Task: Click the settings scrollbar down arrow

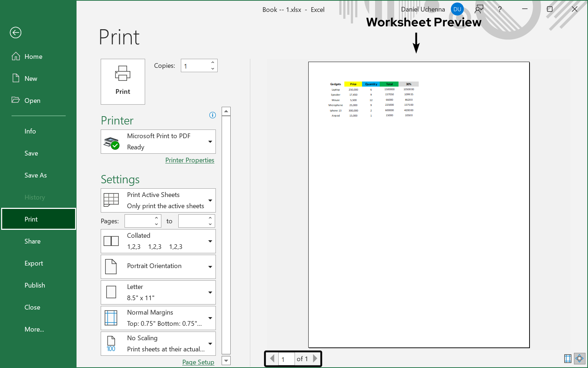Action: [226, 360]
